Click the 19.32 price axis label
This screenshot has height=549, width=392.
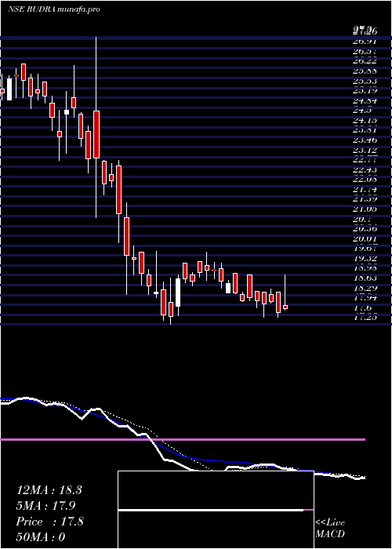pyautogui.click(x=365, y=259)
